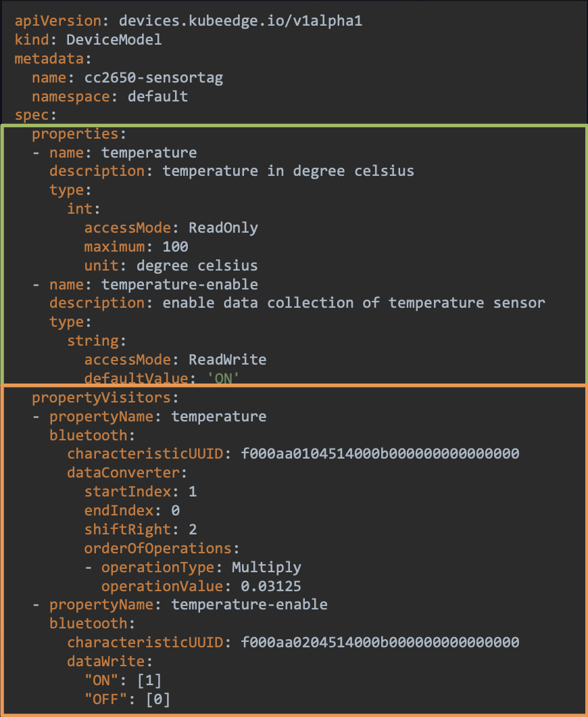Select the text 'temperature in degree celsius'
Viewport: 588px width, 717px height.
coord(289,171)
